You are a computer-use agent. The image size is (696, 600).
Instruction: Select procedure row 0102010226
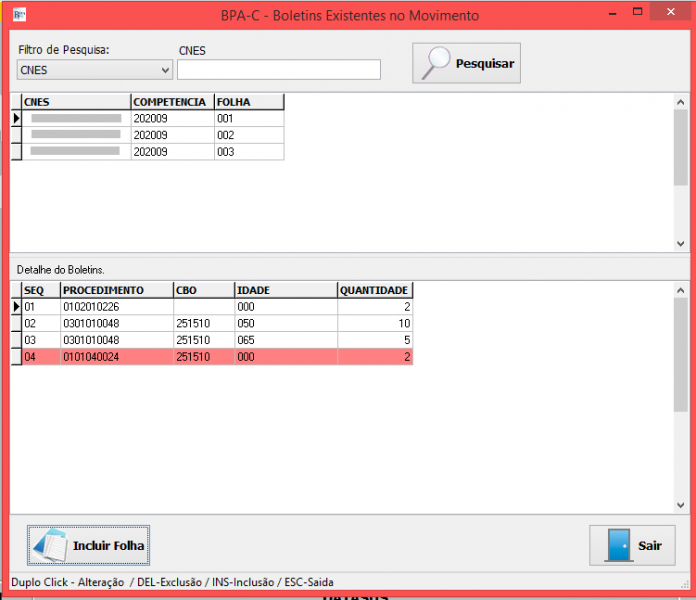pos(115,307)
